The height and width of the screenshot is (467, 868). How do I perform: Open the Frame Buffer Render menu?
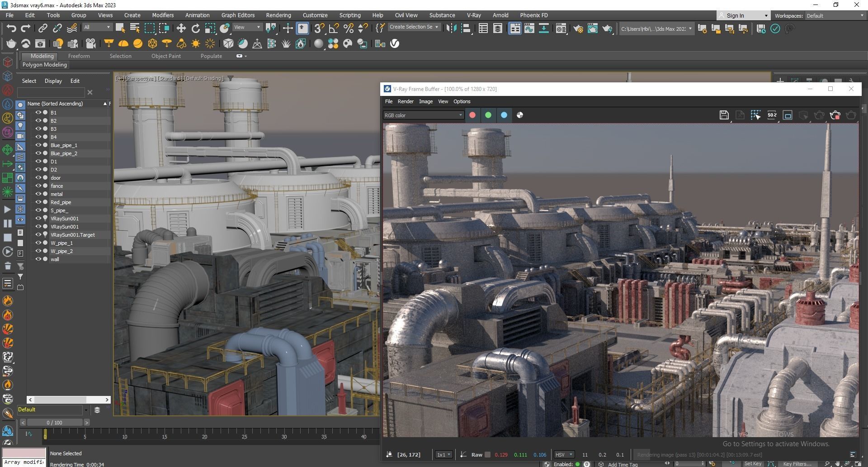coord(406,101)
